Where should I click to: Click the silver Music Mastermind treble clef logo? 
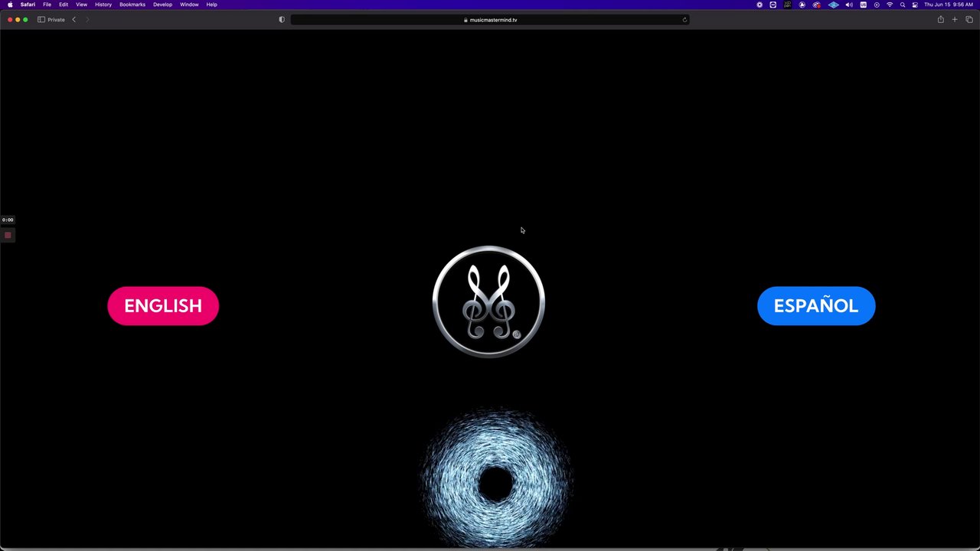(488, 302)
